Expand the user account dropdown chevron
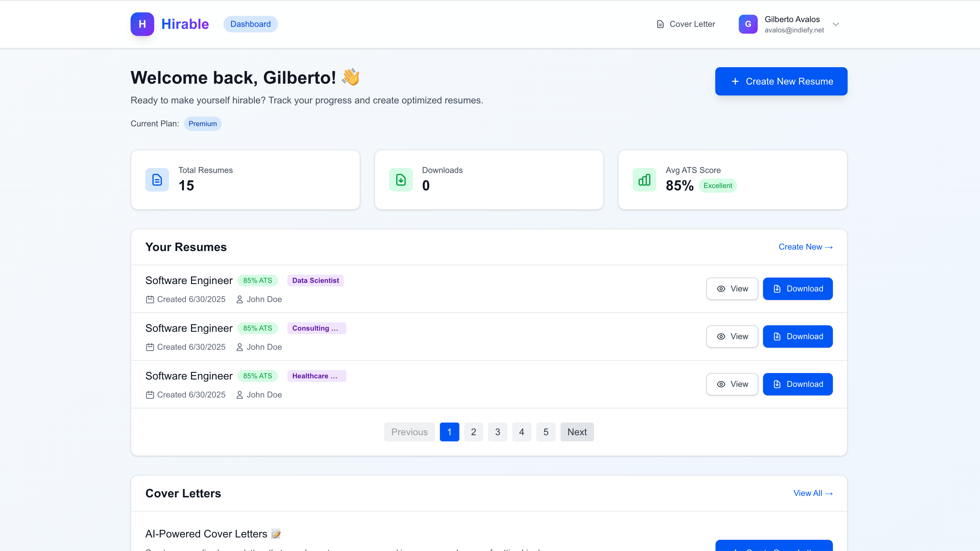 pyautogui.click(x=836, y=24)
